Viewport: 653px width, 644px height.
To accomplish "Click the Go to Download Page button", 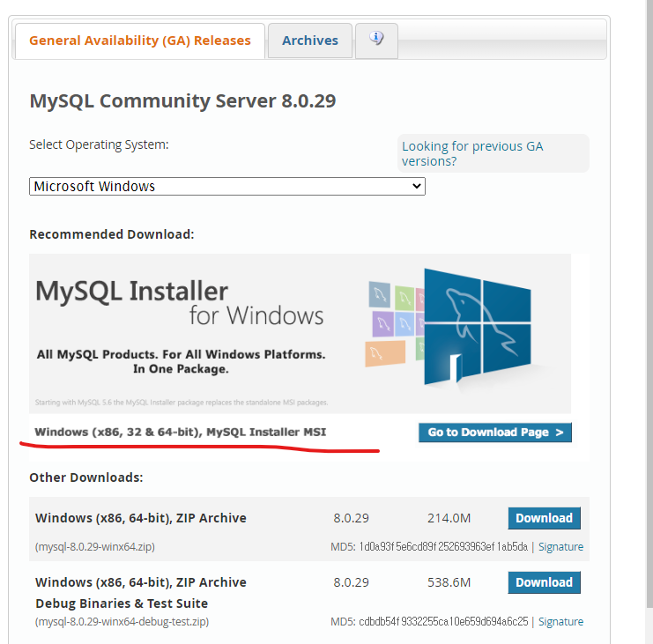I will 495,433.
